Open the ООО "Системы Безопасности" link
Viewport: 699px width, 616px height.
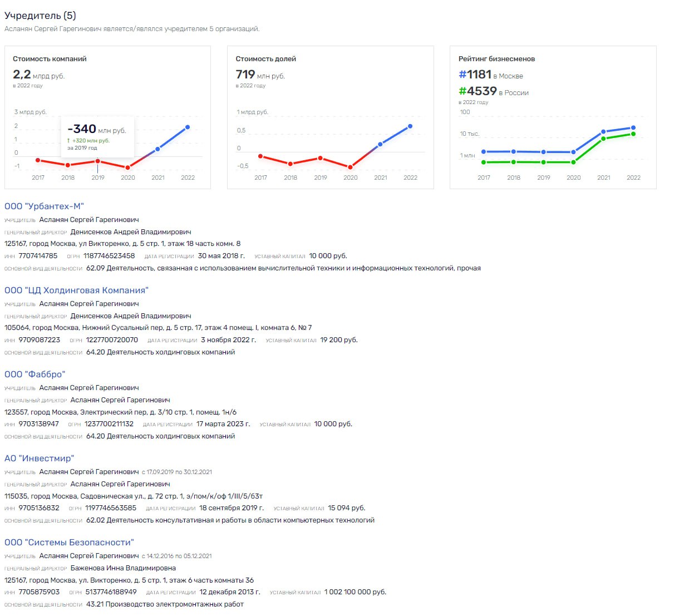pos(69,543)
